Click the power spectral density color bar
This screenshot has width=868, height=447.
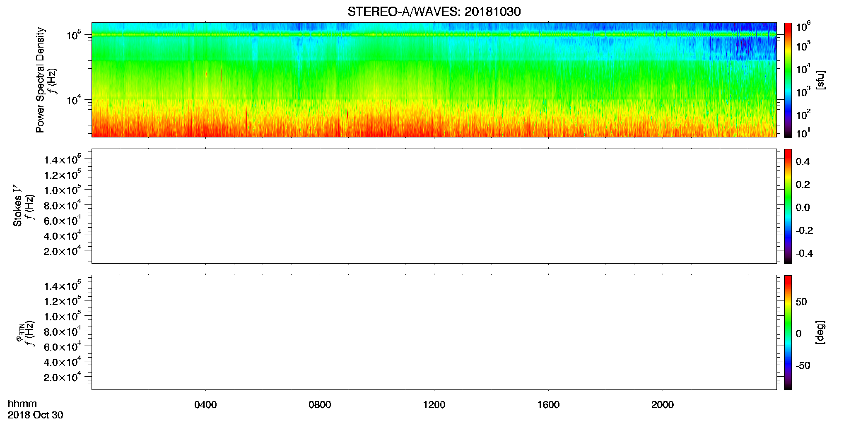(x=788, y=80)
